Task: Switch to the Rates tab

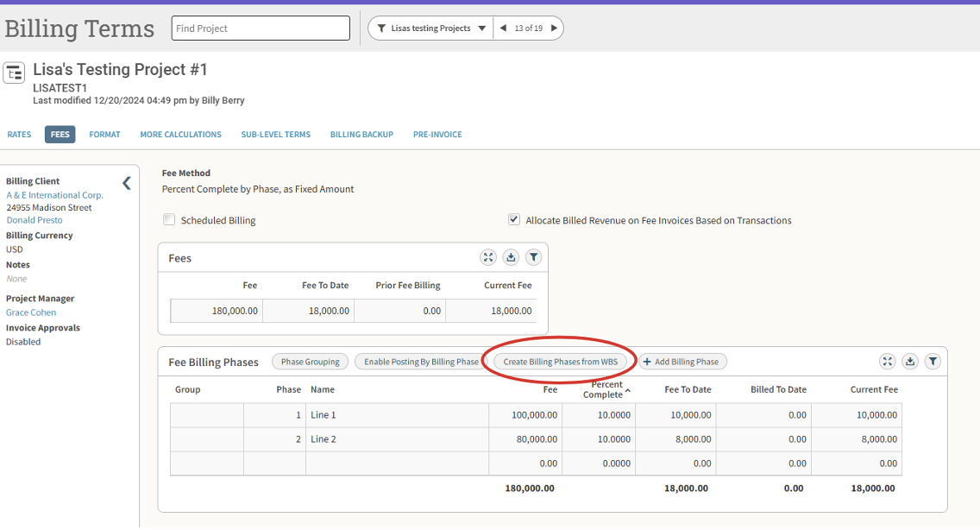Action: [19, 135]
